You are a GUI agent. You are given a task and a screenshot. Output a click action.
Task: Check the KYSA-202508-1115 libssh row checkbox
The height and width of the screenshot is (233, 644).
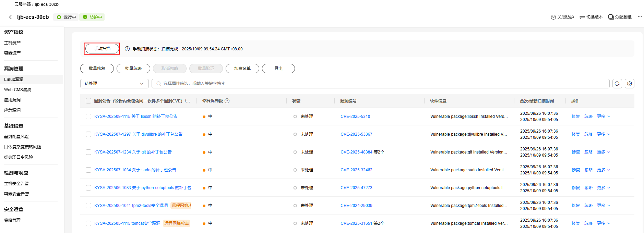[88, 116]
